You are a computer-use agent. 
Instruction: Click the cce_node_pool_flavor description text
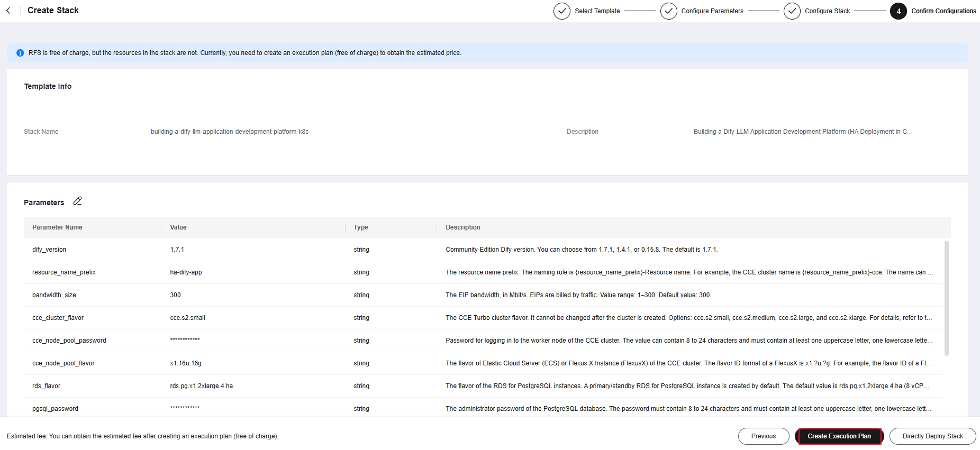[688, 363]
